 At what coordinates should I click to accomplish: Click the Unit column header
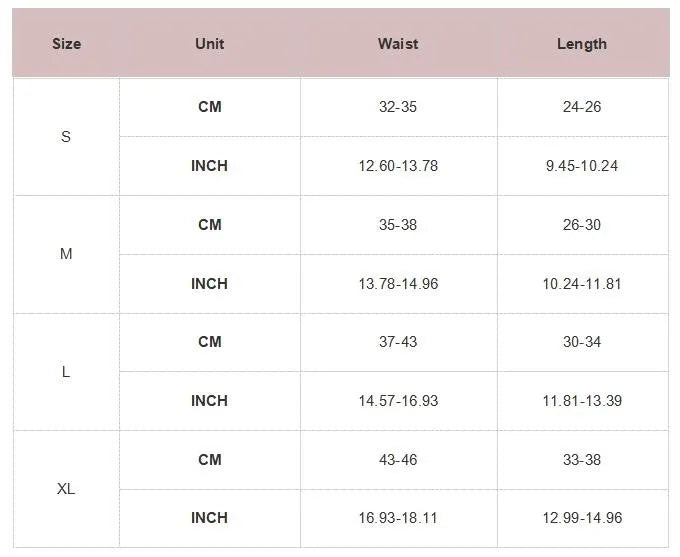(x=210, y=44)
